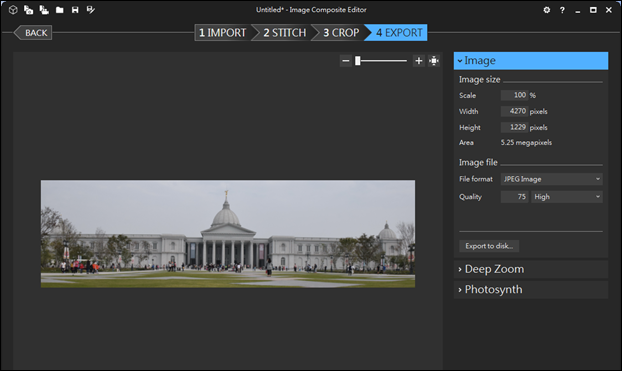Screen dimensions: 622x371
Task: Go back with the BACK button
Action: 33,33
